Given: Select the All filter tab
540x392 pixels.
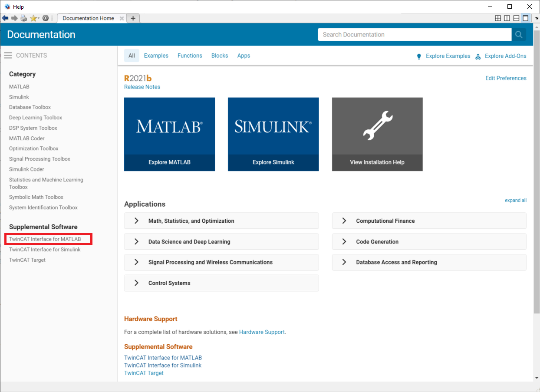Looking at the screenshot, I should tap(132, 56).
